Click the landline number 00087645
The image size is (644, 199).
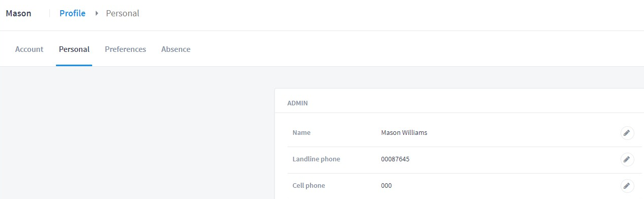395,159
